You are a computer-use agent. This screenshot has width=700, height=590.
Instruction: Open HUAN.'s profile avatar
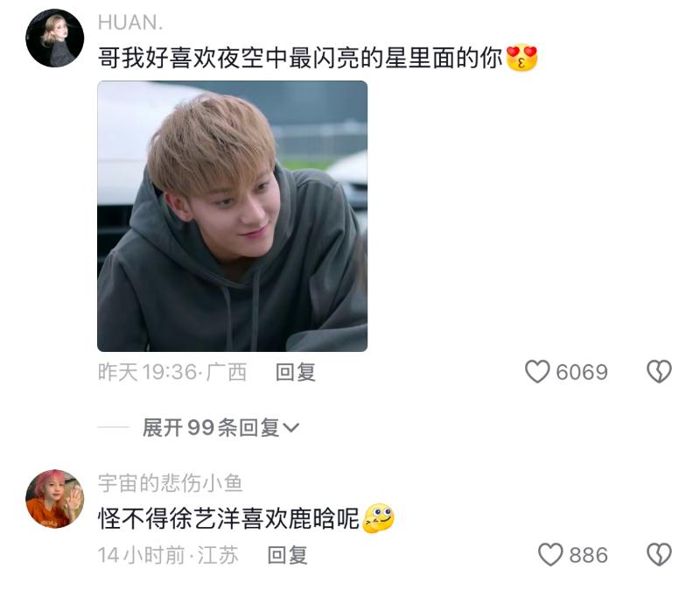pos(54,39)
